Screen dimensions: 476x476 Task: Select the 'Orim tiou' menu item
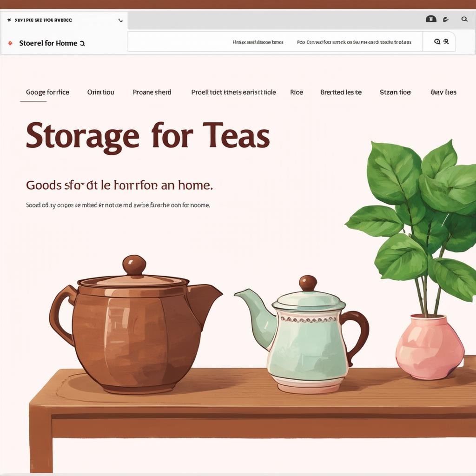pos(100,92)
